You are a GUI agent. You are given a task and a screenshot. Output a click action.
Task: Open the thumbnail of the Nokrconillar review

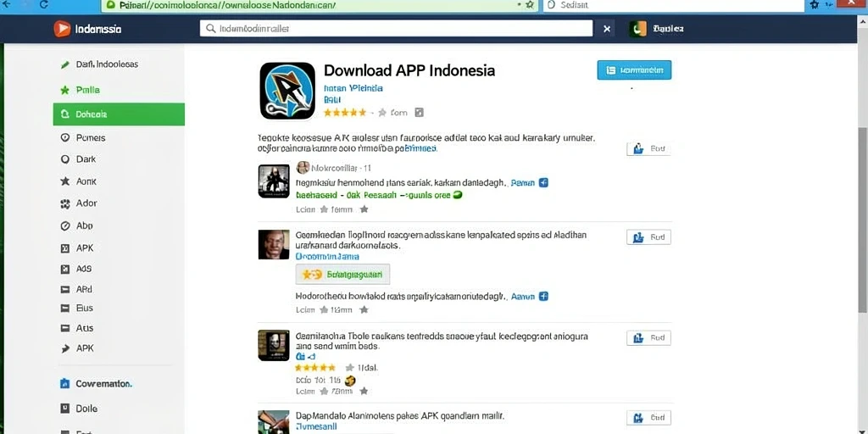(274, 181)
